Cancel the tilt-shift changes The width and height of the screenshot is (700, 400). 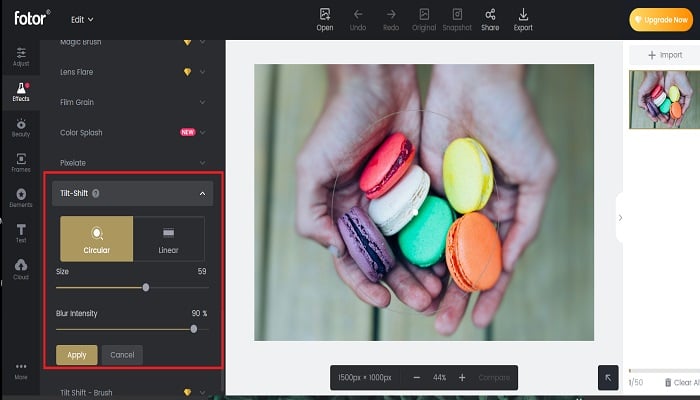pyautogui.click(x=122, y=355)
